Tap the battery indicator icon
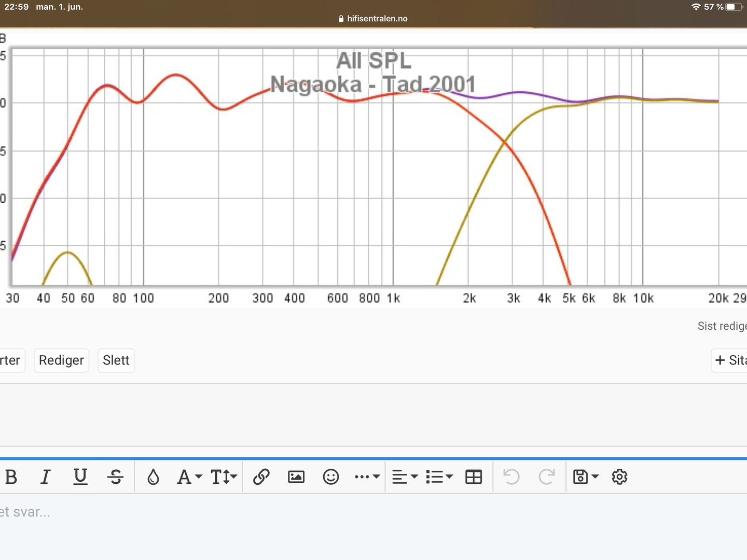Screen dimensions: 747x560 [x=734, y=7]
